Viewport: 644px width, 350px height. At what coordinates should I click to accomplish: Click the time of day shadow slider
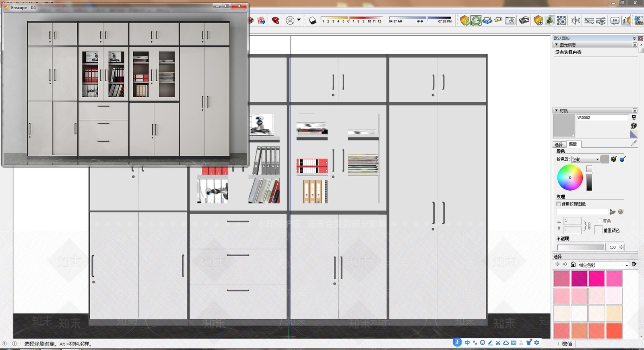(x=420, y=18)
